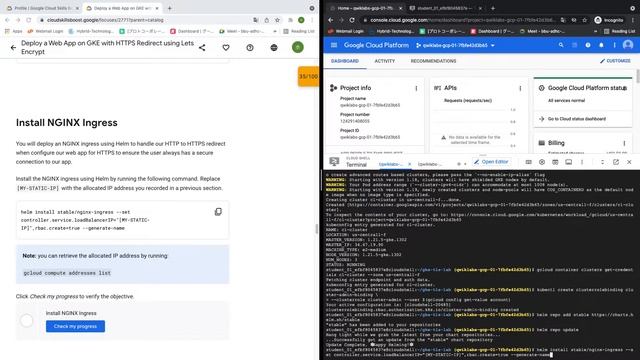
Task: Click the Cloud Shell keyboard icon
Action: pos(529,162)
